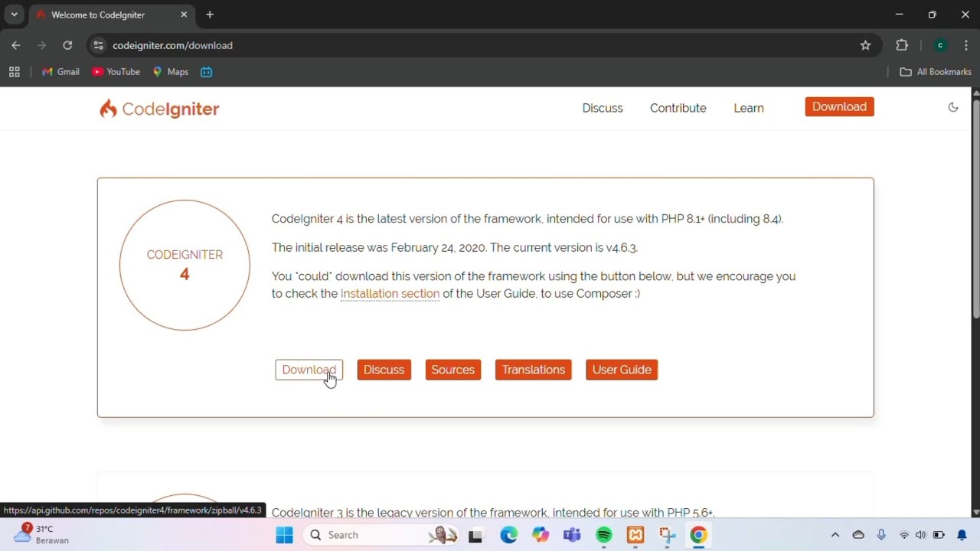Click the User Guide button
The height and width of the screenshot is (551, 980).
tap(622, 370)
